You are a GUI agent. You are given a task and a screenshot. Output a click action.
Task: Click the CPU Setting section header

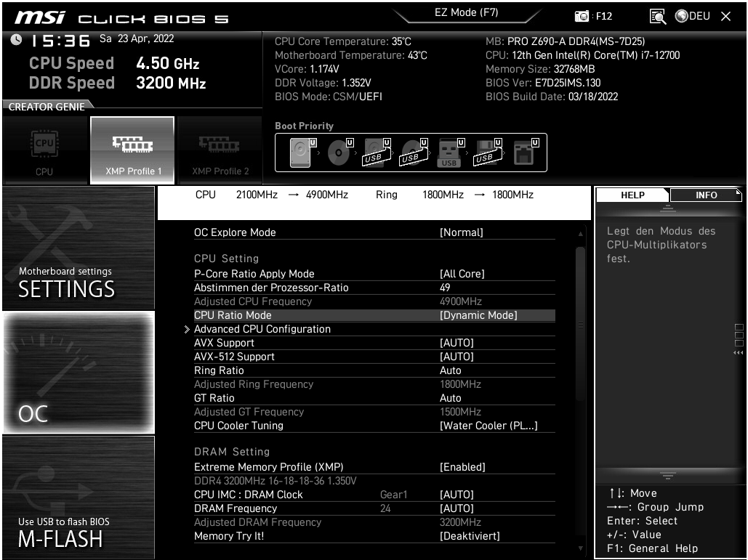pyautogui.click(x=226, y=259)
